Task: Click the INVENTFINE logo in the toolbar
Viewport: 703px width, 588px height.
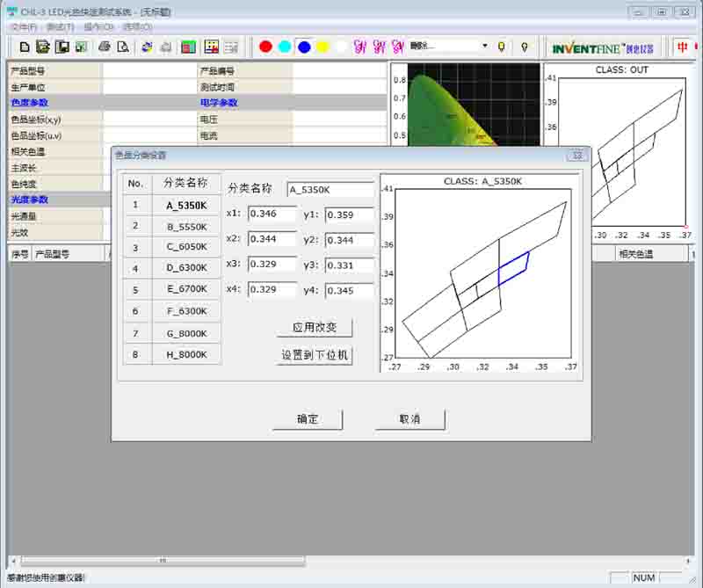Action: pyautogui.click(x=603, y=48)
